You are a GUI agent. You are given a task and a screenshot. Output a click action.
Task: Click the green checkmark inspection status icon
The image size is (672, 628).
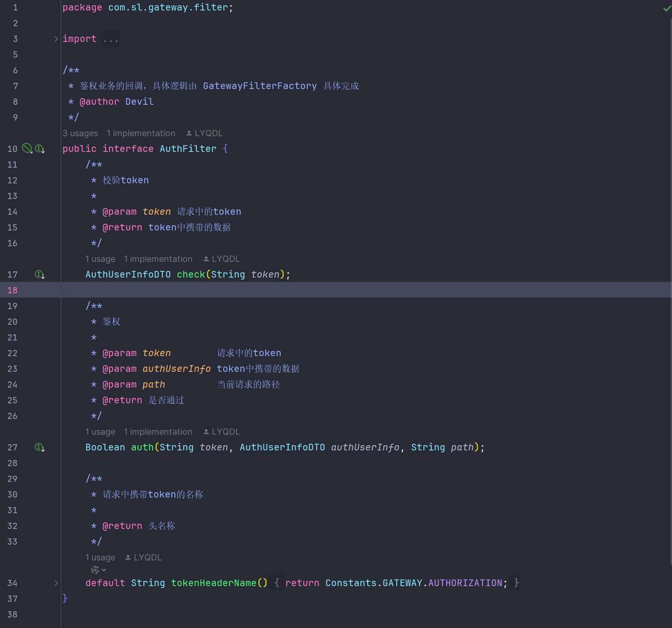[667, 8]
